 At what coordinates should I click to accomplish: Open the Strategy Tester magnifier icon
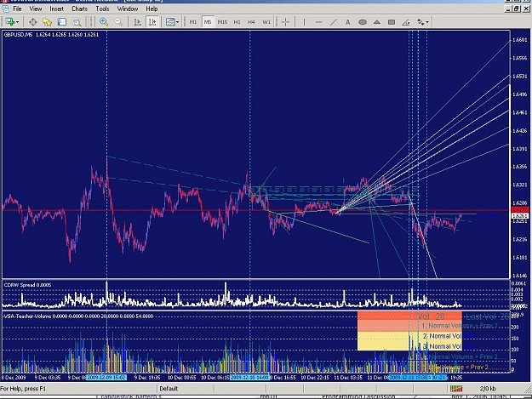pos(77,22)
